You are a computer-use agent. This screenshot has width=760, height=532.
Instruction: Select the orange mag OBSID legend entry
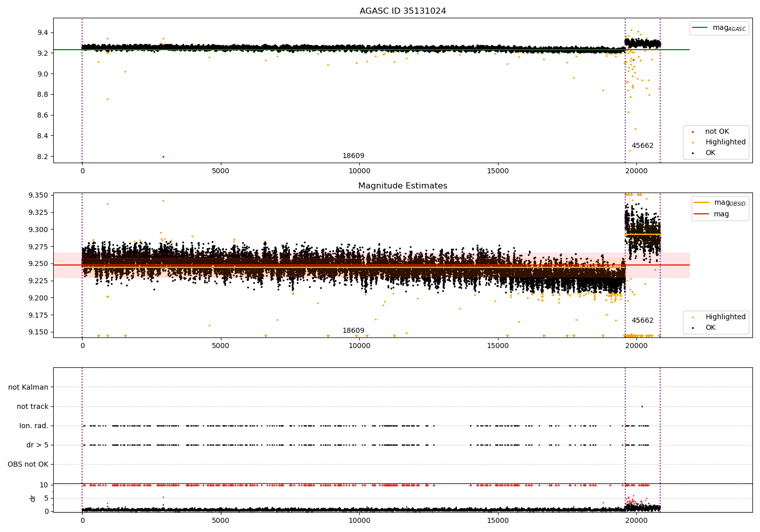720,203
